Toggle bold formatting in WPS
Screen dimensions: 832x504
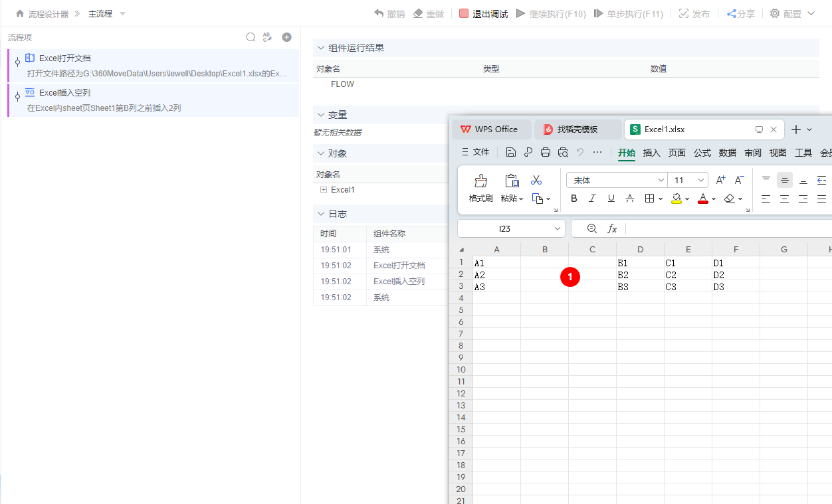(574, 199)
